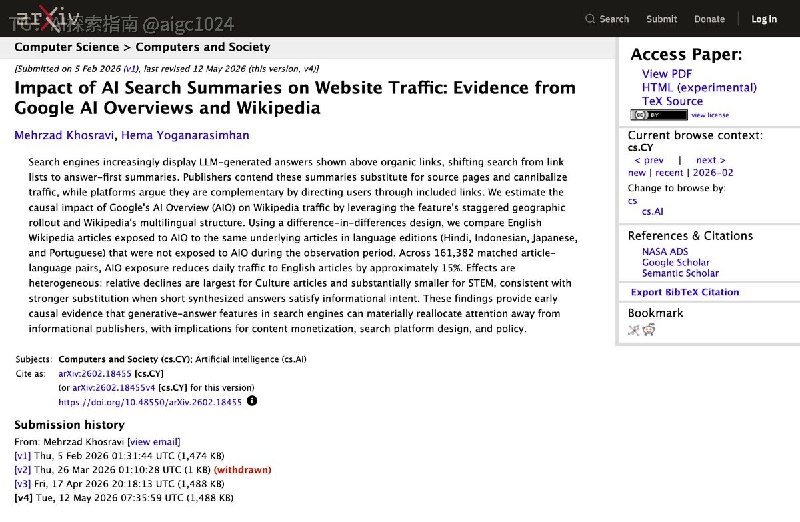This screenshot has width=800, height=522.
Task: Bookmark paper with the BibSonomy icon
Action: pos(634,330)
